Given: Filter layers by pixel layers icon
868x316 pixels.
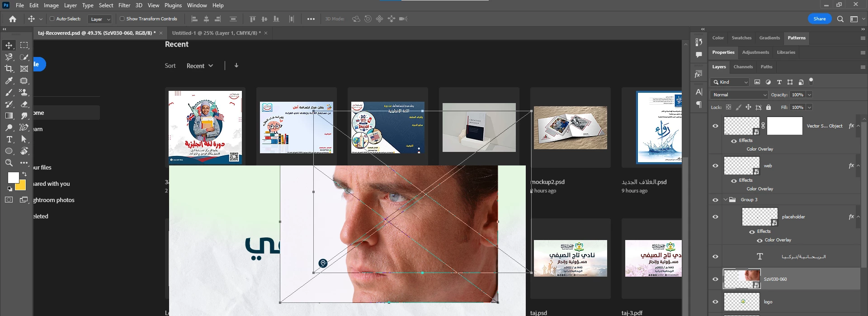Looking at the screenshot, I should (757, 82).
